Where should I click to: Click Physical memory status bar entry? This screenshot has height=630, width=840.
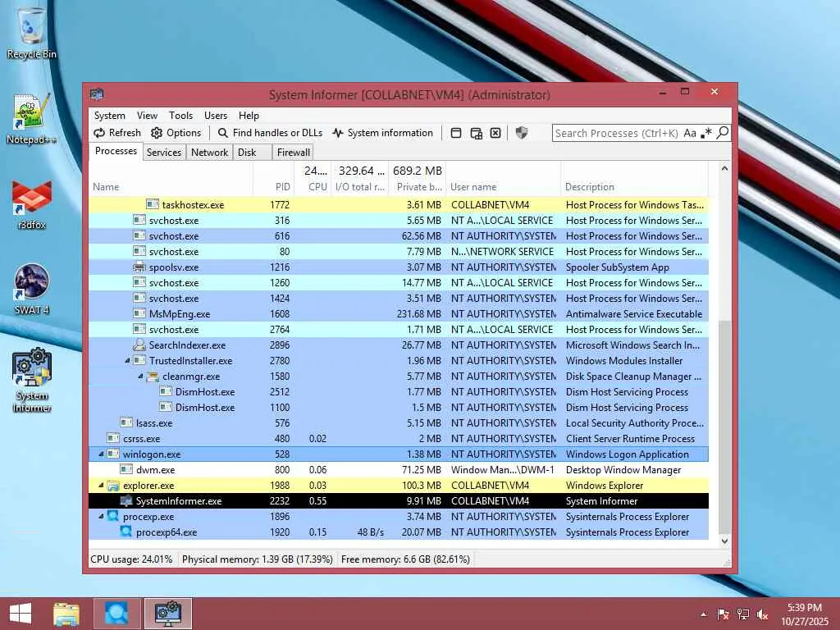pos(257,559)
